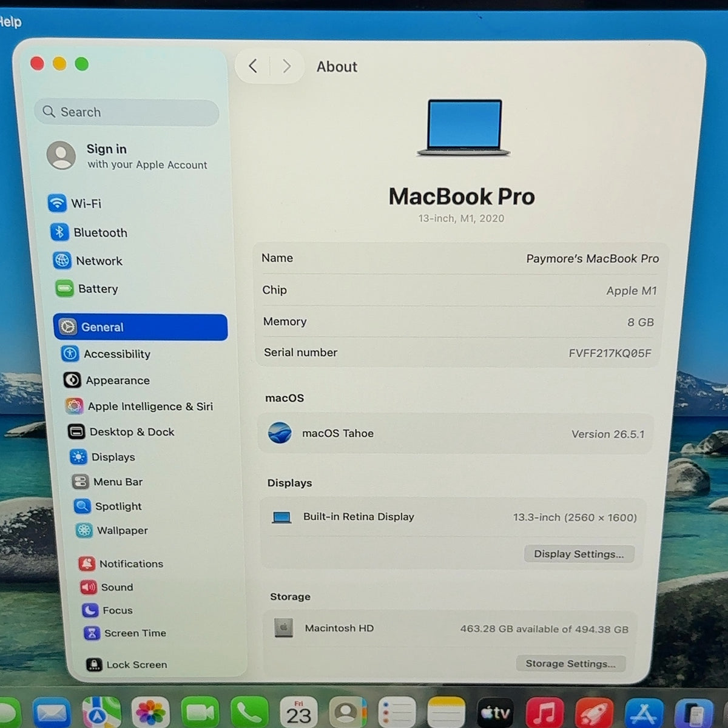The width and height of the screenshot is (728, 728).
Task: Click the Display Settings... button
Action: (579, 554)
